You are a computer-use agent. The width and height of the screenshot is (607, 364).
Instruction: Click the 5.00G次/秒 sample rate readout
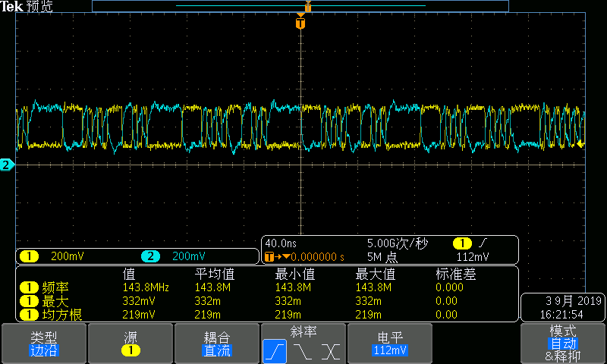pyautogui.click(x=397, y=243)
